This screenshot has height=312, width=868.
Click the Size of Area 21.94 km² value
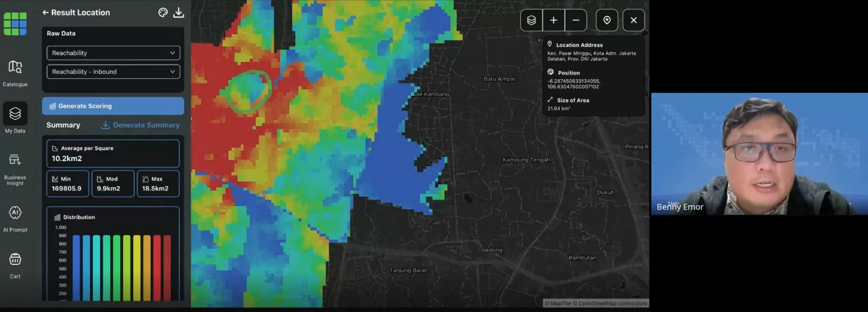click(x=559, y=109)
